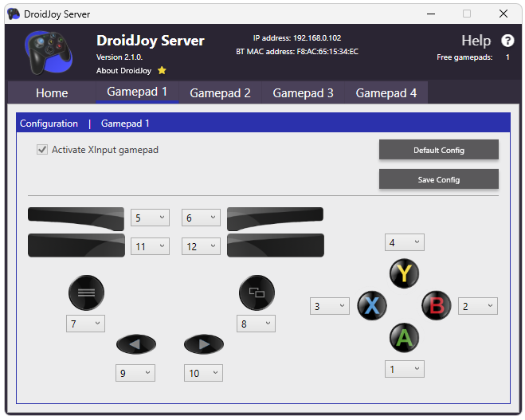Switch to the Gamepad 2 tab

(x=220, y=92)
